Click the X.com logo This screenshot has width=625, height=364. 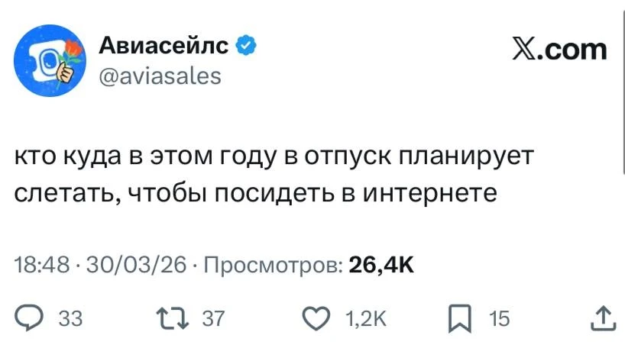pyautogui.click(x=560, y=50)
